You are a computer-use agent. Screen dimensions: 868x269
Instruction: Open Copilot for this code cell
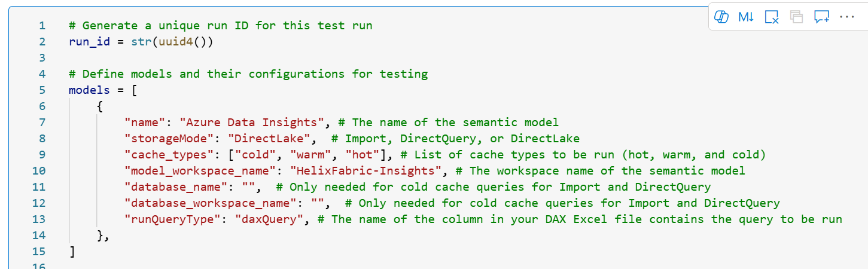pos(721,17)
